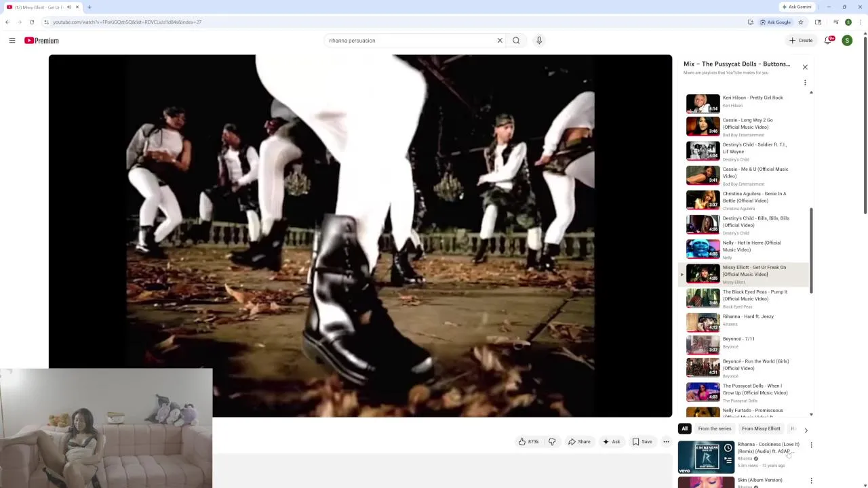Play Keri Hilson Pretty Girl Rock

point(744,102)
